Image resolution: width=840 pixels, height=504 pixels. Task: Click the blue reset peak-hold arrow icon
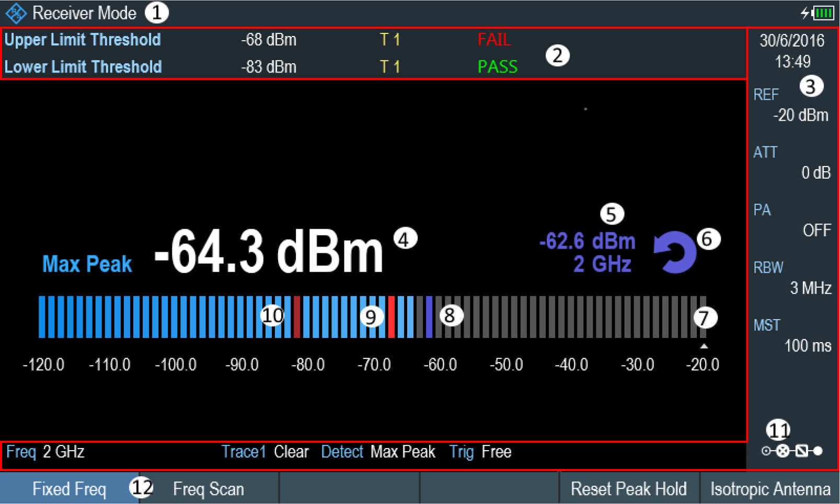tap(674, 252)
